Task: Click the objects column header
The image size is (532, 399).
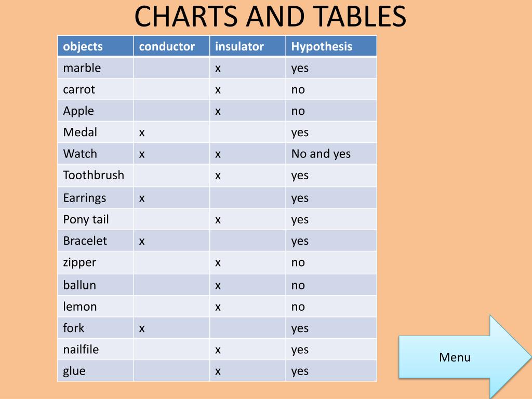Action: tap(96, 46)
